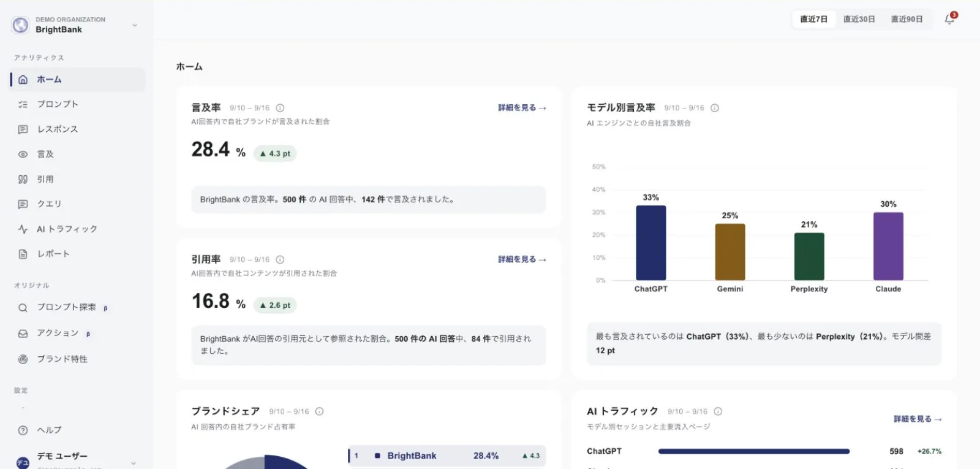Click the 言及 eye icon
This screenshot has height=469, width=980.
[x=23, y=154]
